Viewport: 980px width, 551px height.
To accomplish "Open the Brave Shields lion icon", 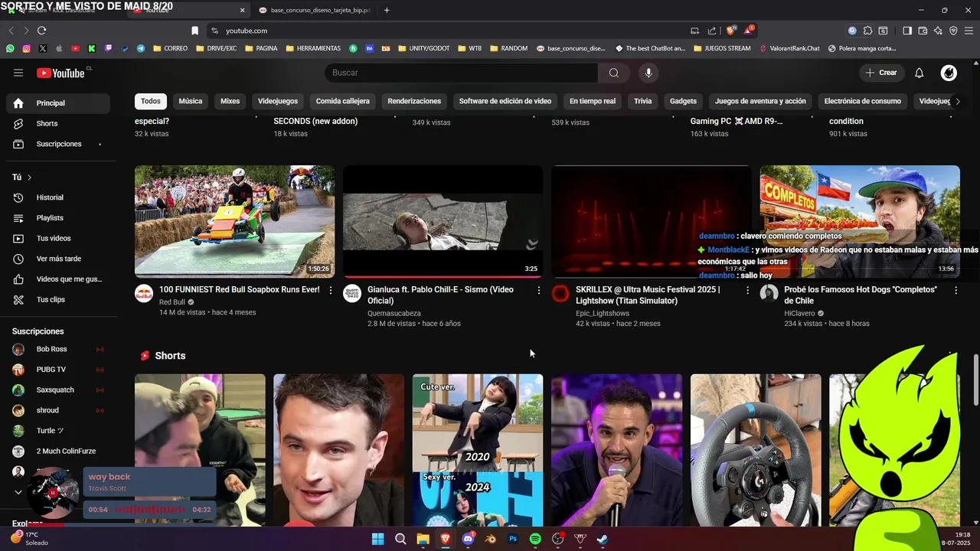I will pyautogui.click(x=731, y=31).
